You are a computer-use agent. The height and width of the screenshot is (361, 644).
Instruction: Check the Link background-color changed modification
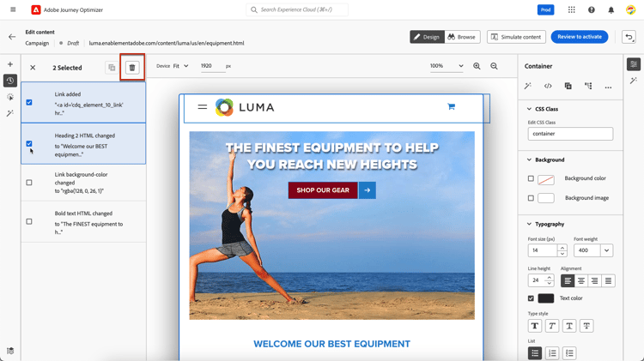[29, 183]
